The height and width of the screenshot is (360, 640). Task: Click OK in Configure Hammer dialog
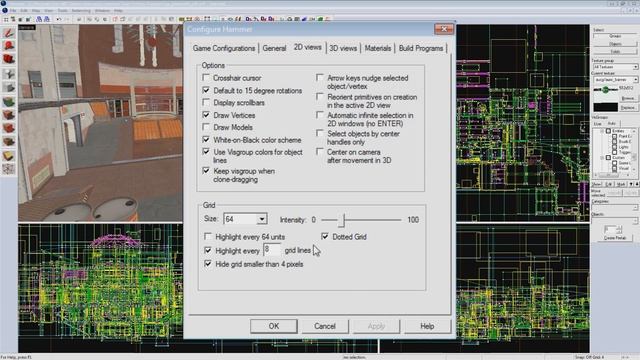[274, 326]
